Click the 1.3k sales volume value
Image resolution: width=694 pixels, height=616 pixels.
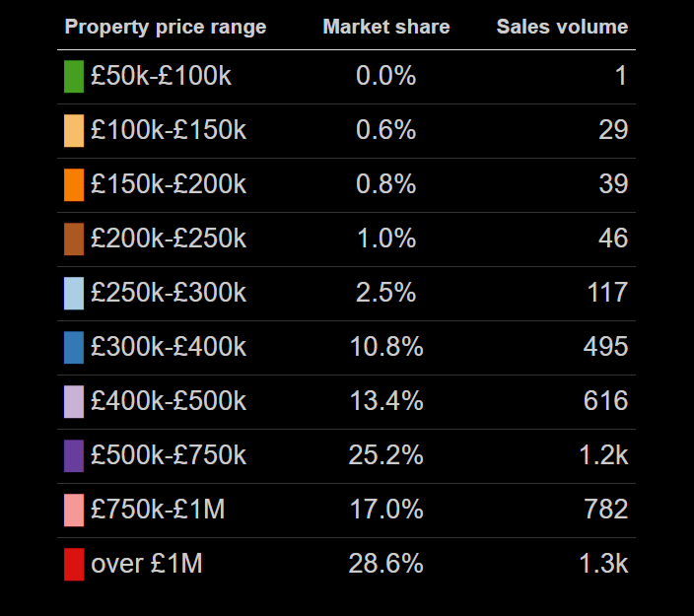[603, 564]
